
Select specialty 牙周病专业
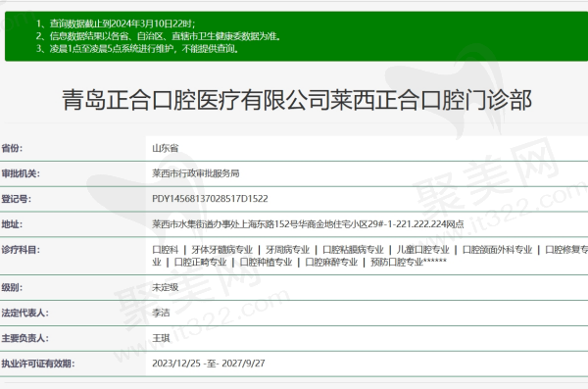287,250
